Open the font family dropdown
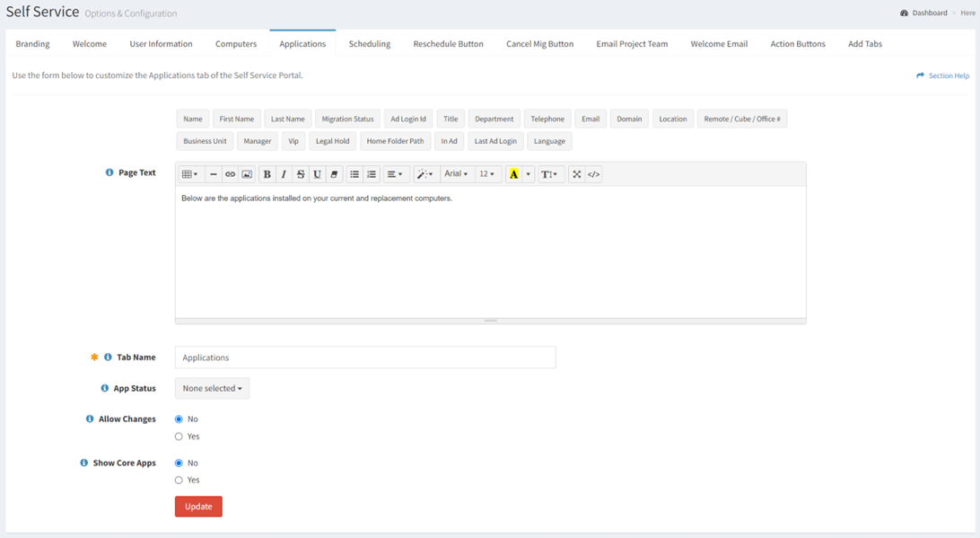980x538 pixels. pyautogui.click(x=457, y=173)
